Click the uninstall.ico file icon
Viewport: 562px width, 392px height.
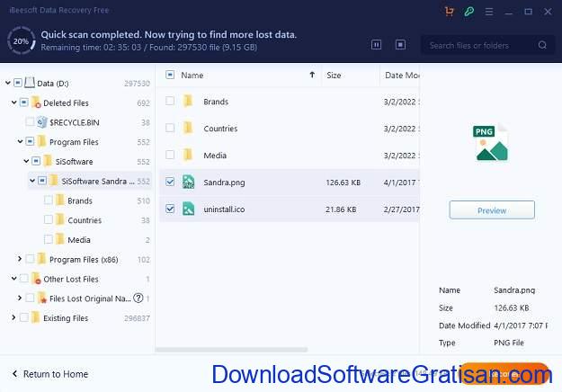pyautogui.click(x=188, y=209)
